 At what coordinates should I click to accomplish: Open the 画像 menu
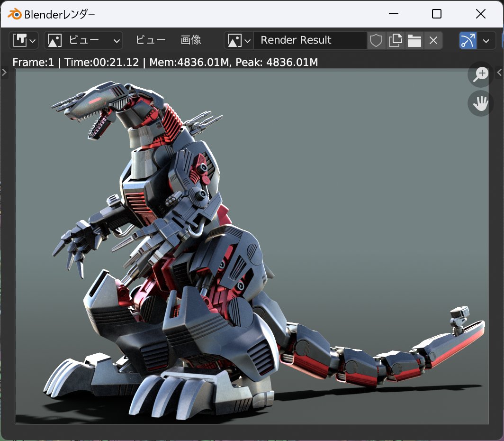pyautogui.click(x=191, y=40)
